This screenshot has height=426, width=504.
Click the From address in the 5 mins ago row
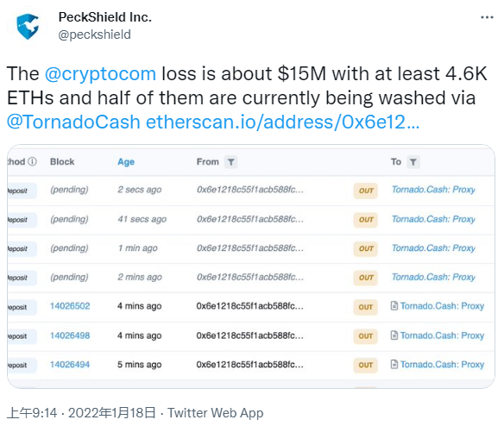pos(249,364)
